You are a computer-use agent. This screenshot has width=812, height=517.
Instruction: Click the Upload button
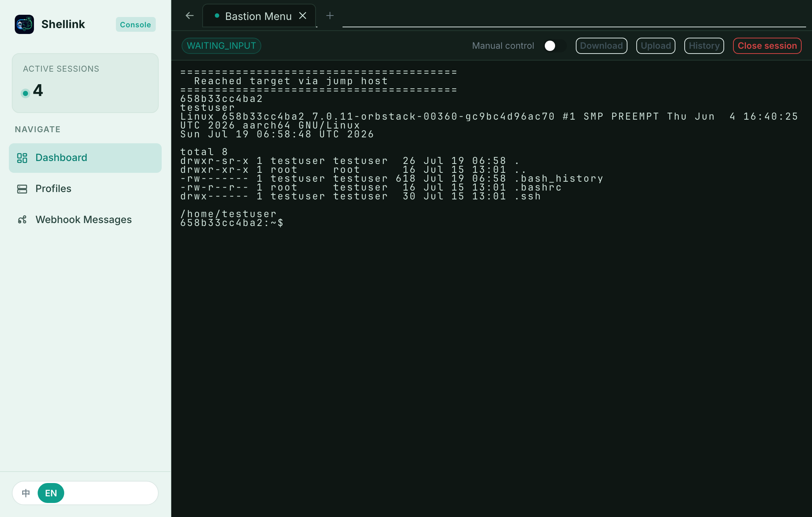pyautogui.click(x=656, y=46)
